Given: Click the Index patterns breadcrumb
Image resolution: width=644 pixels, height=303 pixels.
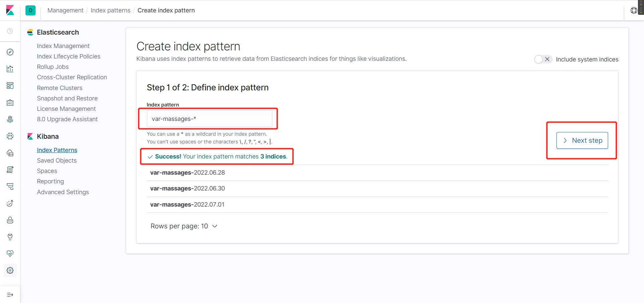Looking at the screenshot, I should [x=110, y=10].
